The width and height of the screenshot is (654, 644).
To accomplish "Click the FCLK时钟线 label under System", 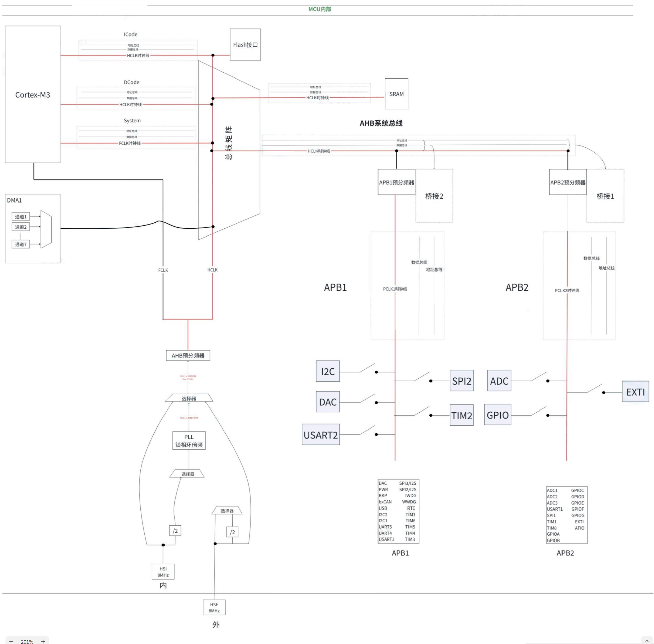I will pyautogui.click(x=130, y=143).
